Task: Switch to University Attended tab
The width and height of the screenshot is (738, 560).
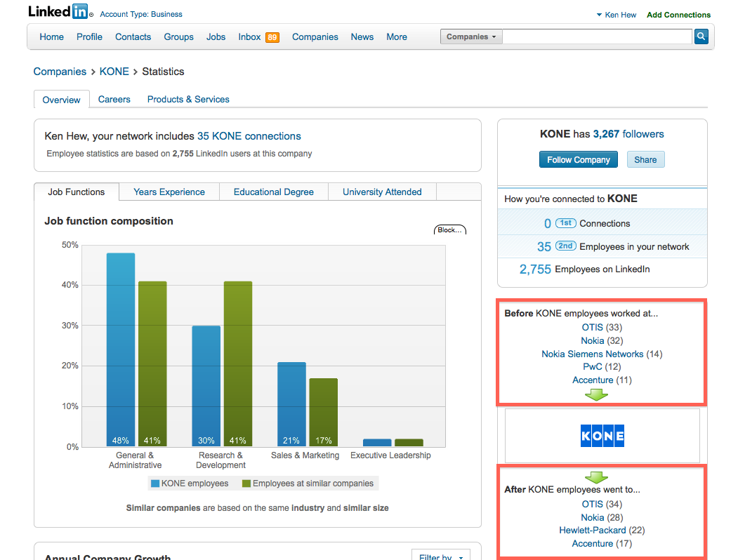Action: click(382, 192)
